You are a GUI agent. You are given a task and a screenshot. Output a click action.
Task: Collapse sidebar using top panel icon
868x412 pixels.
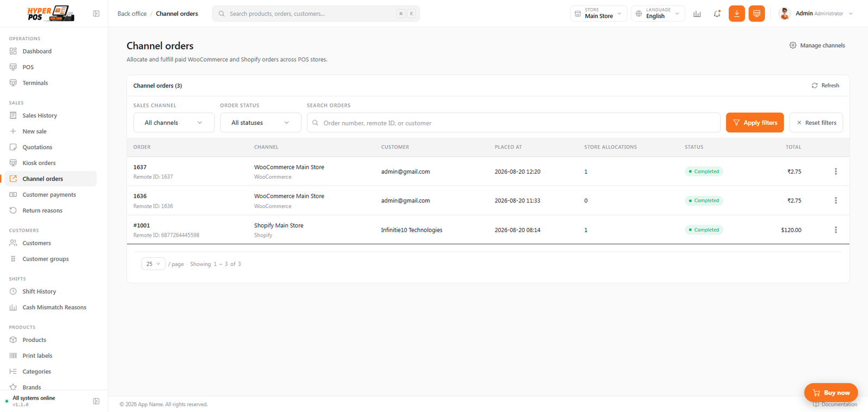click(96, 14)
